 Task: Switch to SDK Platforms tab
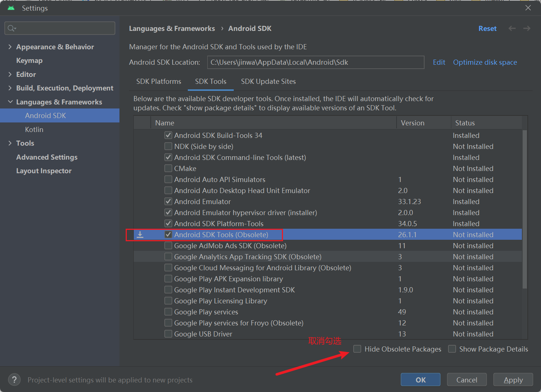coord(159,81)
